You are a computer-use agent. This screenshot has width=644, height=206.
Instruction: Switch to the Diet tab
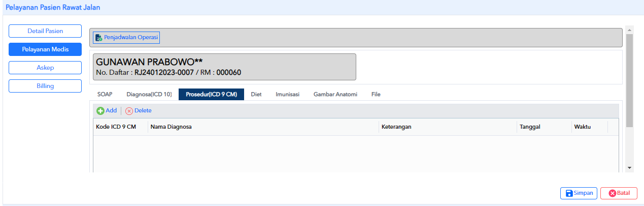(x=256, y=95)
